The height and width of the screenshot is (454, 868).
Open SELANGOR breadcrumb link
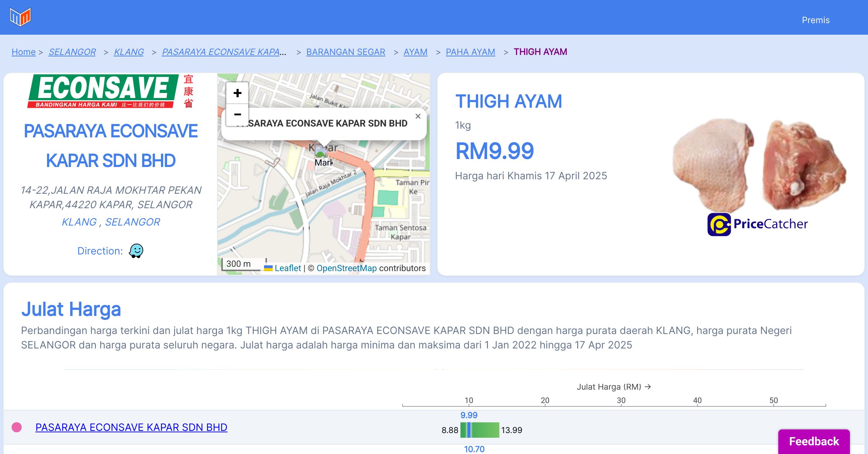(x=72, y=52)
